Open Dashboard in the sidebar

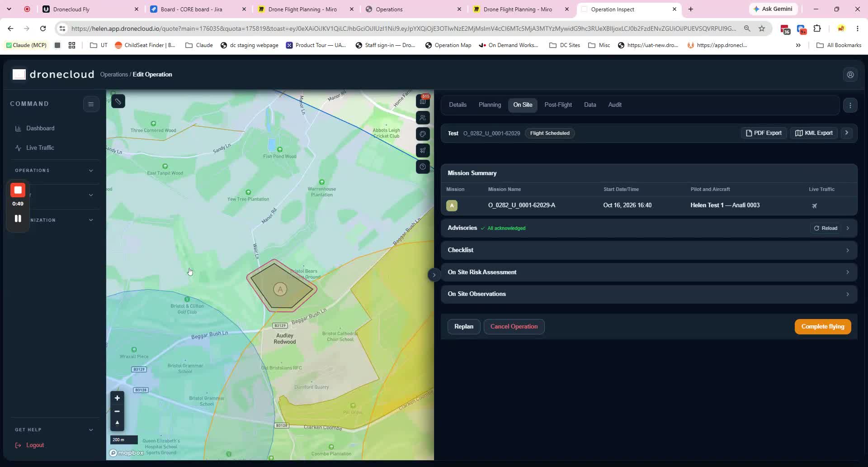[40, 129]
